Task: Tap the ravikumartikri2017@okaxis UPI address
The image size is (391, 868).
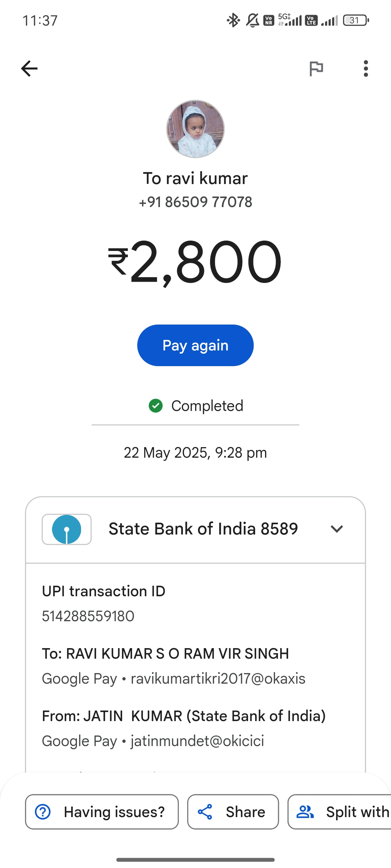Action: point(218,679)
